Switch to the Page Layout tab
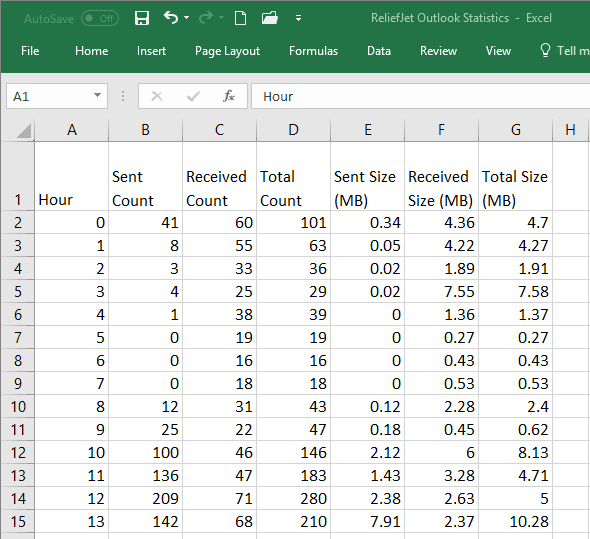Viewport: 590px width, 539px height. [x=227, y=51]
